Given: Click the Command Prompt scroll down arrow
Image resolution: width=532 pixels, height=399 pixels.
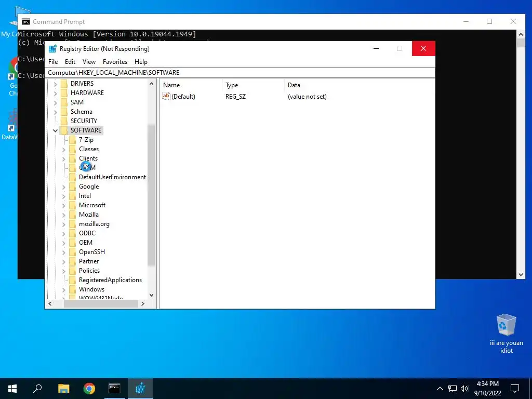Looking at the screenshot, I should coord(521,275).
